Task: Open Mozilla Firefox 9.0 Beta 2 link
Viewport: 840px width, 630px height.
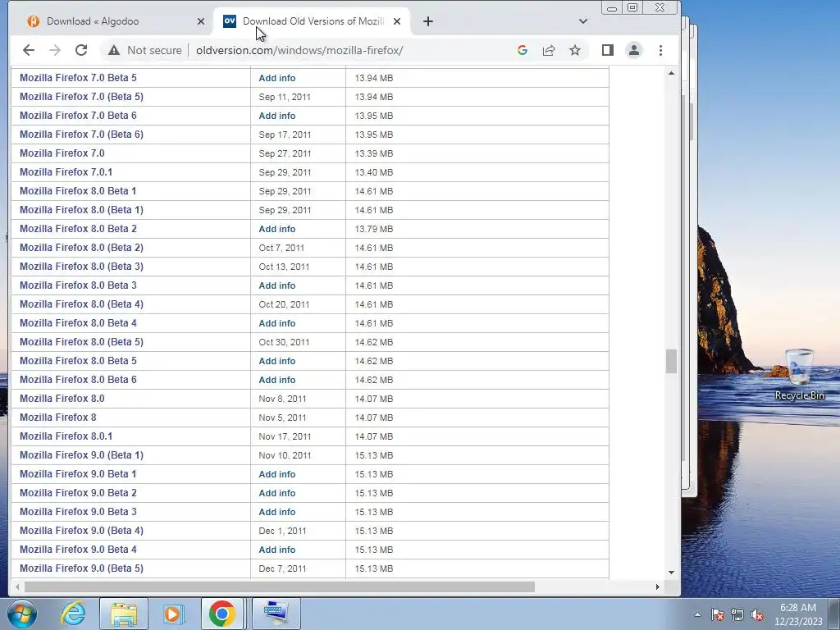Action: [x=78, y=493]
